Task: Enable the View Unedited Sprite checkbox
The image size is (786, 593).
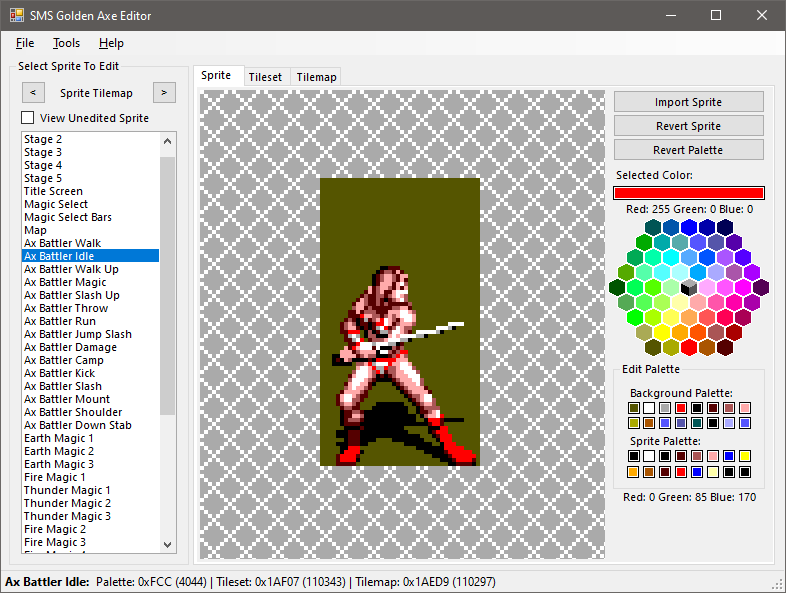Action: click(x=28, y=118)
